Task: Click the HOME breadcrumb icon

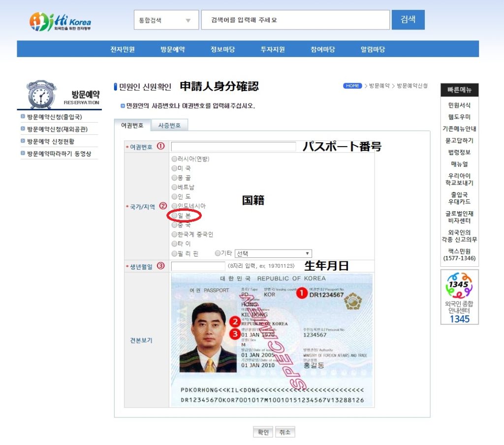Action: tap(352, 86)
